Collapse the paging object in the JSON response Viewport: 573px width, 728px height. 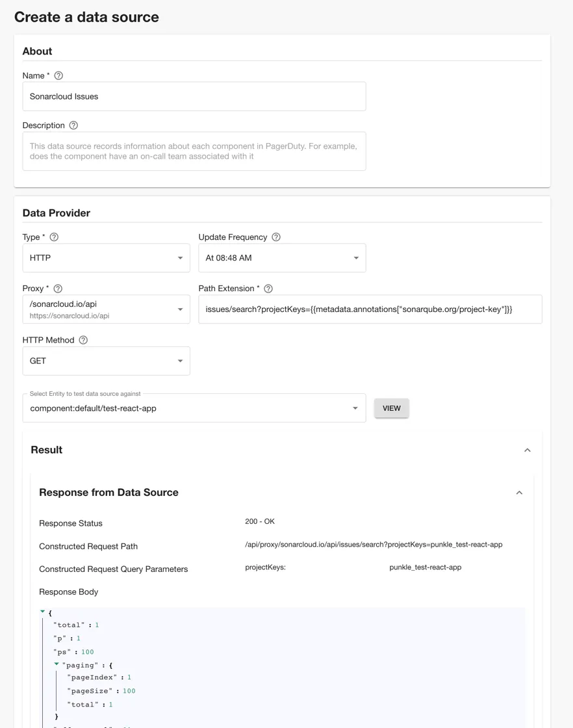click(56, 664)
